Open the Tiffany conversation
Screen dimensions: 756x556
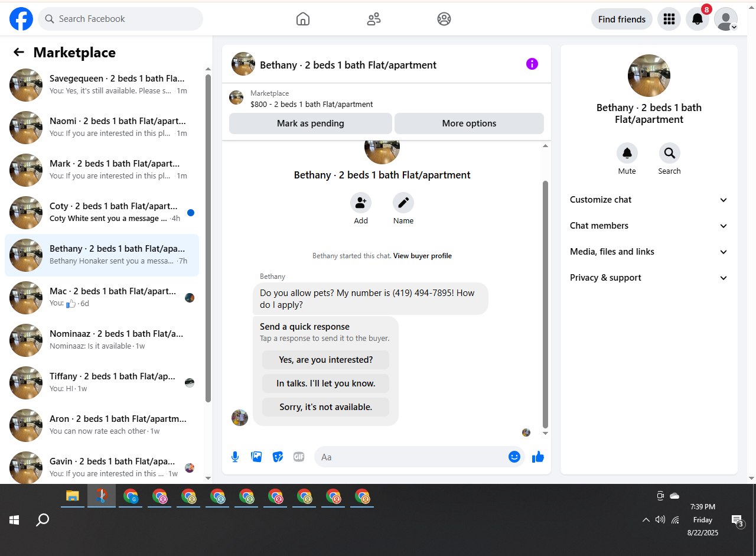102,383
